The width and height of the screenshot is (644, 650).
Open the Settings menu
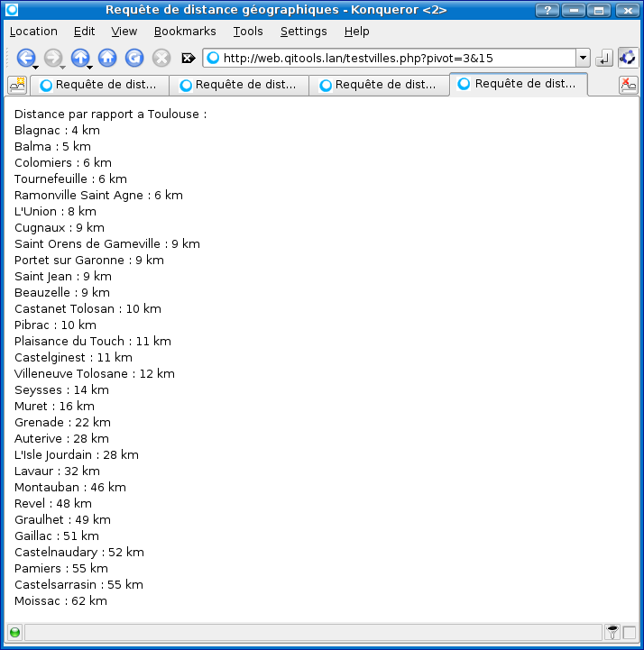[x=303, y=31]
